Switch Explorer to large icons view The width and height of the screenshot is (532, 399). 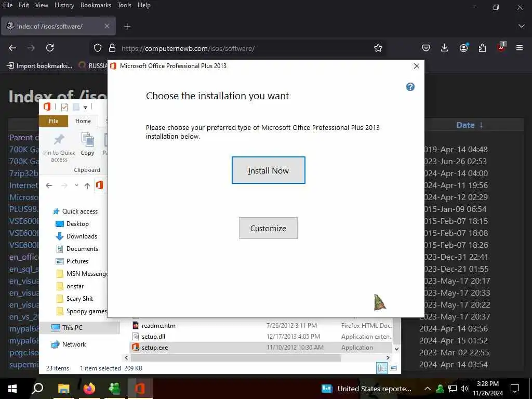tap(393, 368)
